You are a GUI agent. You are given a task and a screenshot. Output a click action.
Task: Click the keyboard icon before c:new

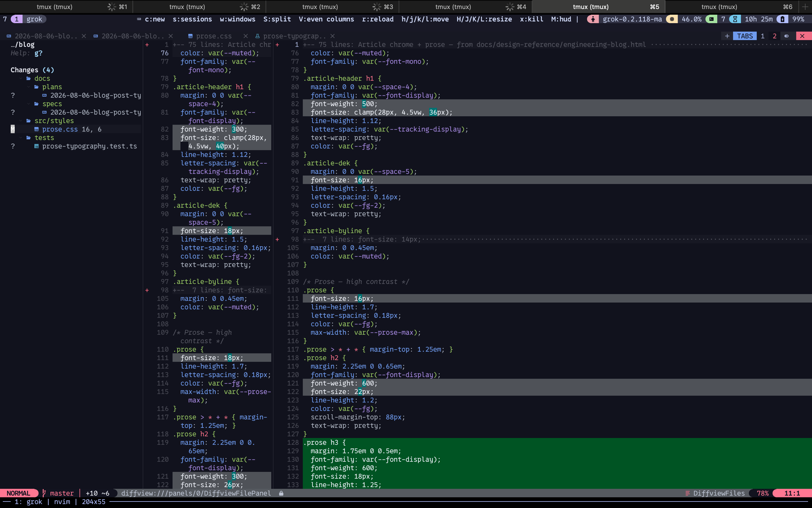pos(139,19)
